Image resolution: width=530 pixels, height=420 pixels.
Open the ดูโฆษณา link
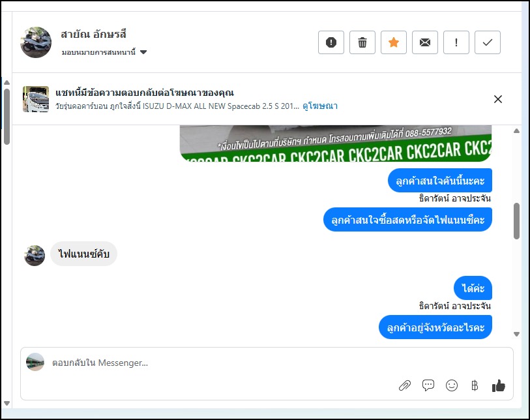click(319, 106)
